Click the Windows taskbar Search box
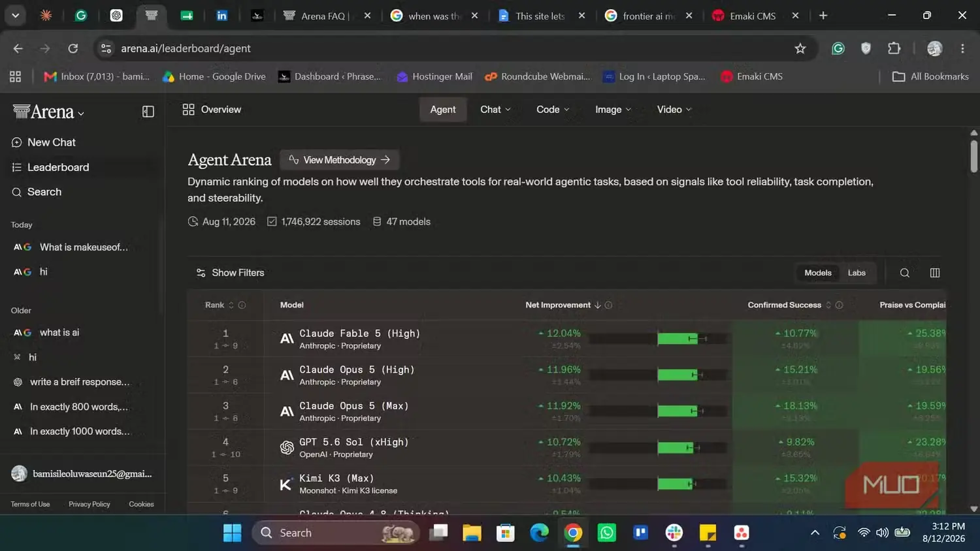Image resolution: width=980 pixels, height=551 pixels. pos(335,533)
